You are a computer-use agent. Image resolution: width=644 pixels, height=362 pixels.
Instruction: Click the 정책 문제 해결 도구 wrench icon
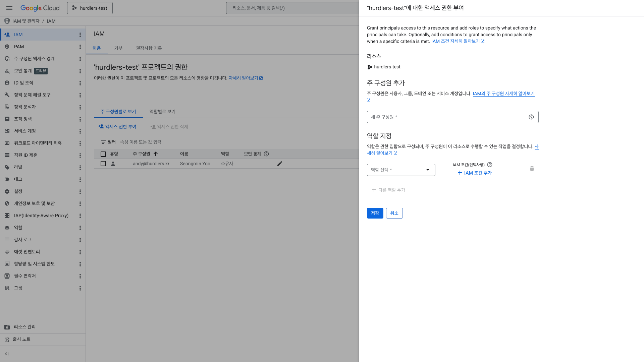pyautogui.click(x=7, y=95)
